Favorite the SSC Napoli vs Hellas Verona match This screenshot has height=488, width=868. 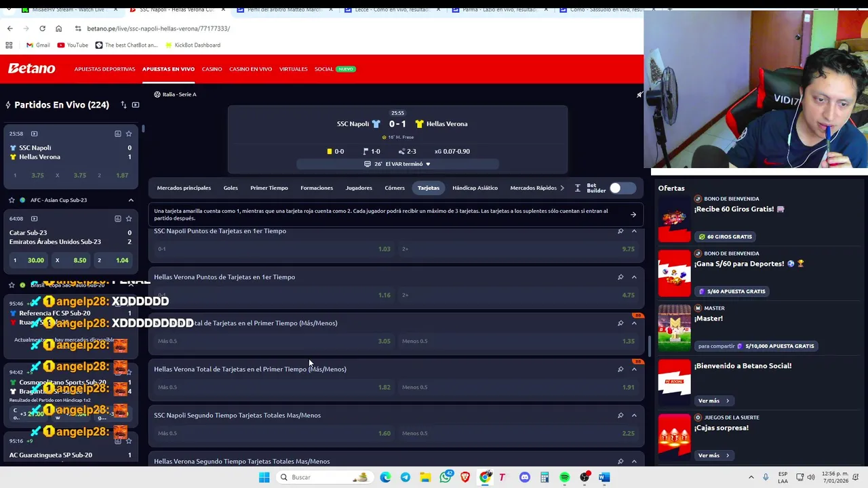point(130,134)
